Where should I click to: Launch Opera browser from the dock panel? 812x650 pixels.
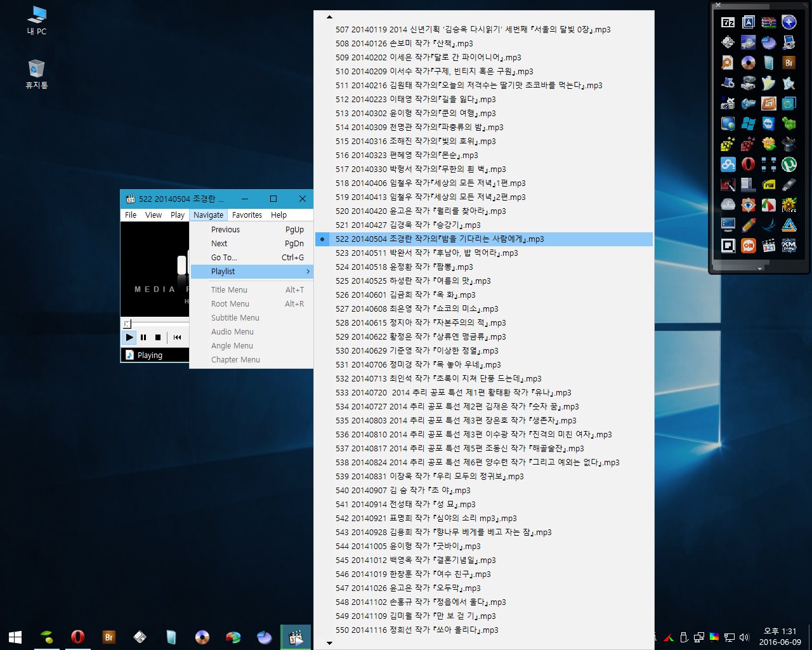pyautogui.click(x=749, y=164)
